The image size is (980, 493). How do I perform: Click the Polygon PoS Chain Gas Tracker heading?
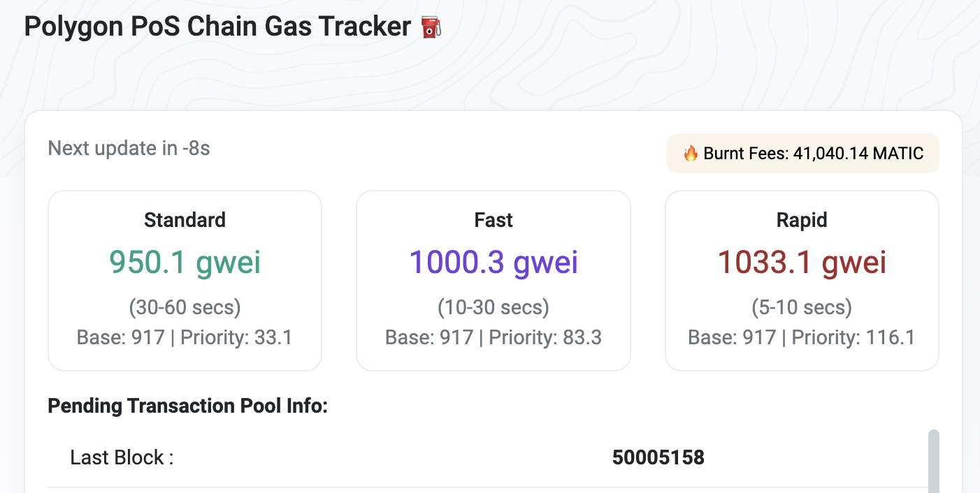click(x=217, y=26)
